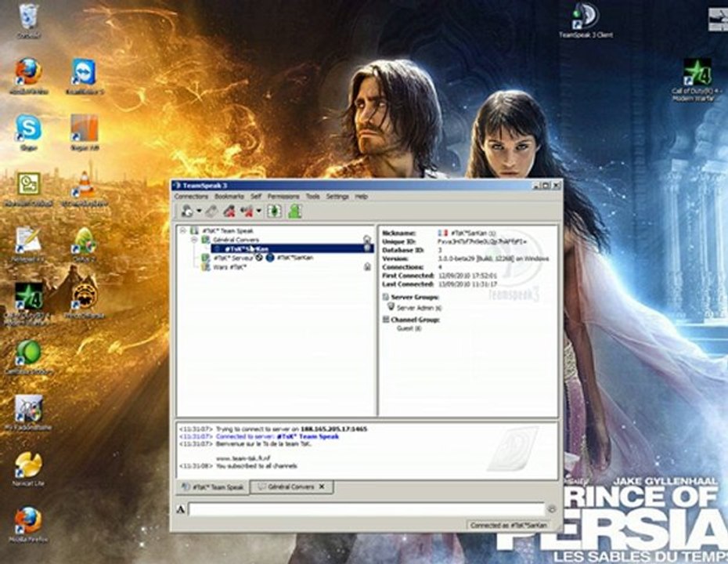Open the VLC media player cone icon
Image resolution: width=728 pixels, height=564 pixels.
85,189
